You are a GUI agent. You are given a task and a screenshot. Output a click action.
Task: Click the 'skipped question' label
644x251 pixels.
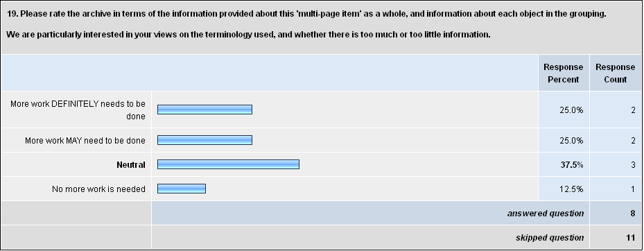tap(550, 237)
